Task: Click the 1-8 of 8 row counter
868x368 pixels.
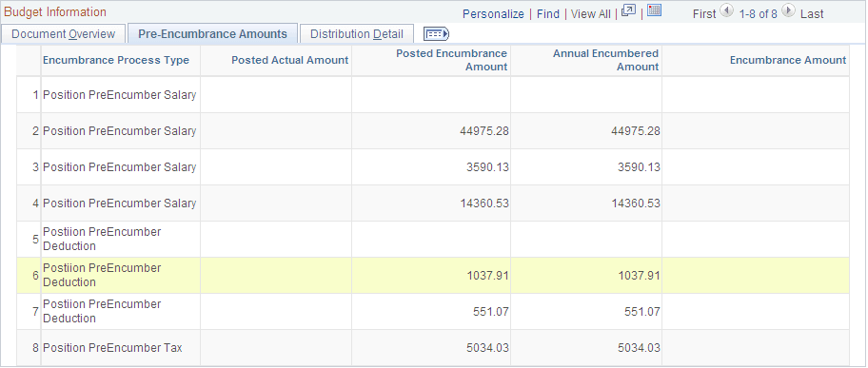Action: pyautogui.click(x=758, y=14)
